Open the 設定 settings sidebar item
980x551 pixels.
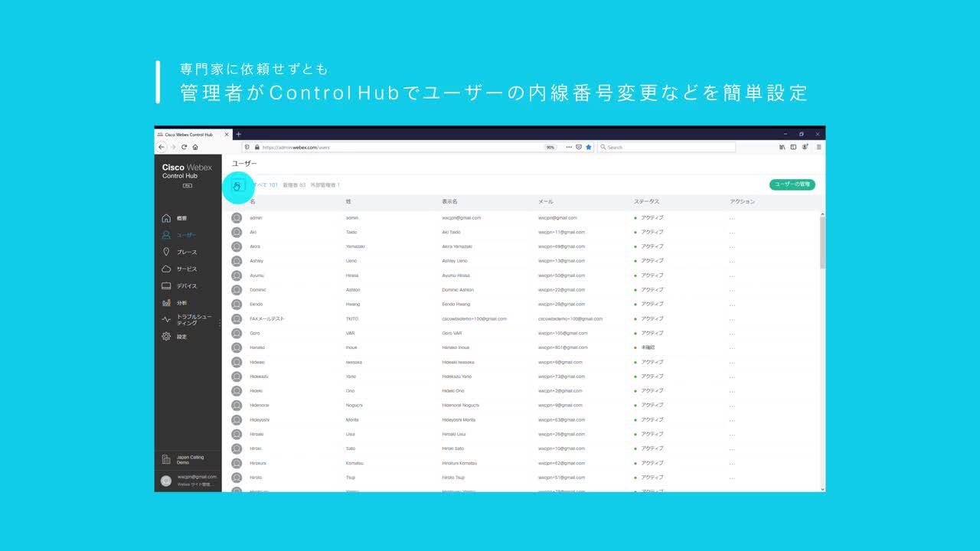pos(176,337)
